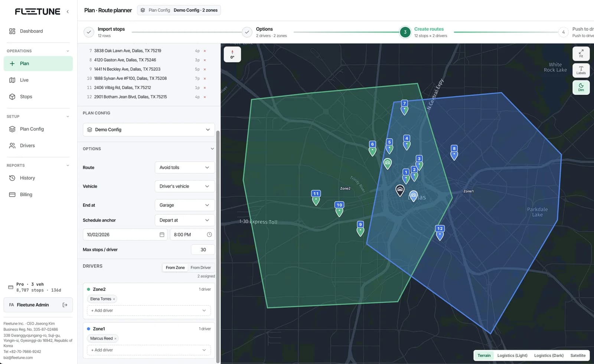Click the Fit map button
The width and height of the screenshot is (594, 364).
pyautogui.click(x=581, y=54)
